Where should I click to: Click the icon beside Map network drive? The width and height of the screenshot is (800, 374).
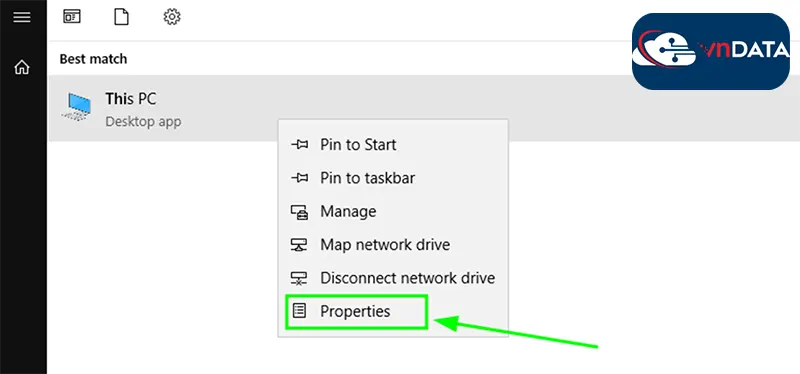click(299, 244)
